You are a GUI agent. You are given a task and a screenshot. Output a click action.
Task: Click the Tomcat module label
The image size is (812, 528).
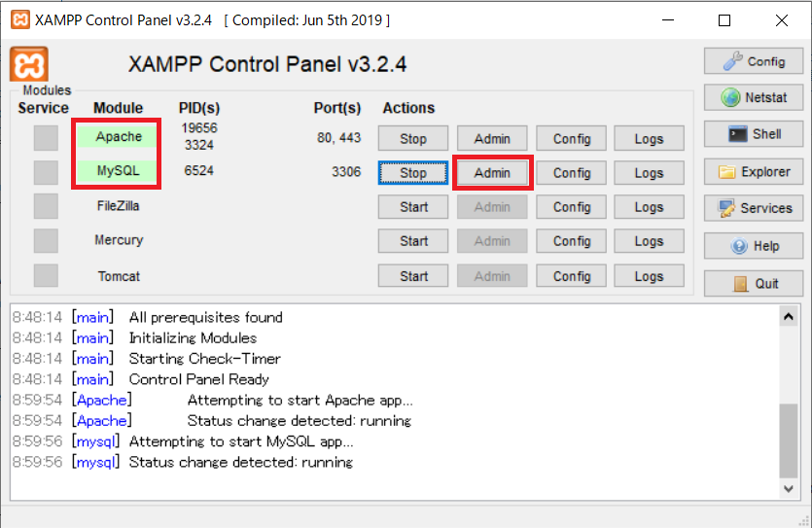[x=119, y=276]
